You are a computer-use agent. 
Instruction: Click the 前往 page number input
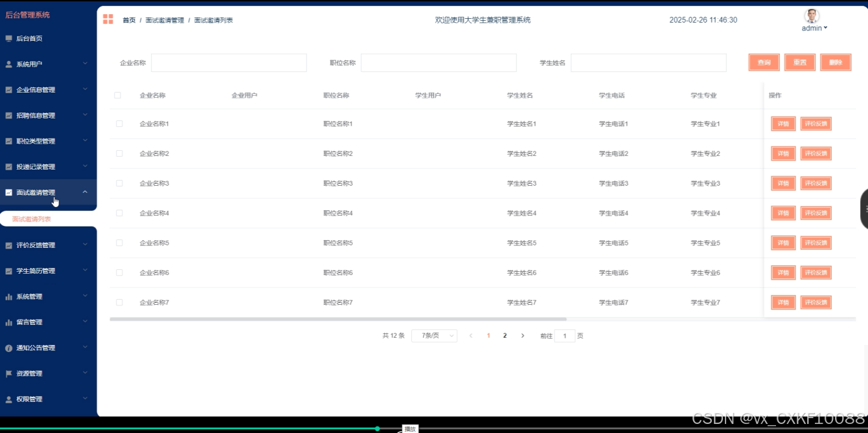[565, 336]
